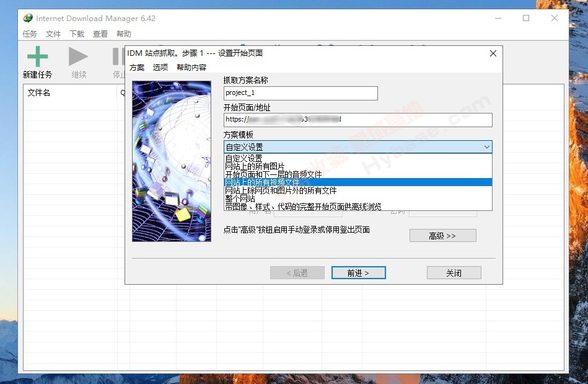Open the 文件 menu in the main window
588x384 pixels.
53,33
